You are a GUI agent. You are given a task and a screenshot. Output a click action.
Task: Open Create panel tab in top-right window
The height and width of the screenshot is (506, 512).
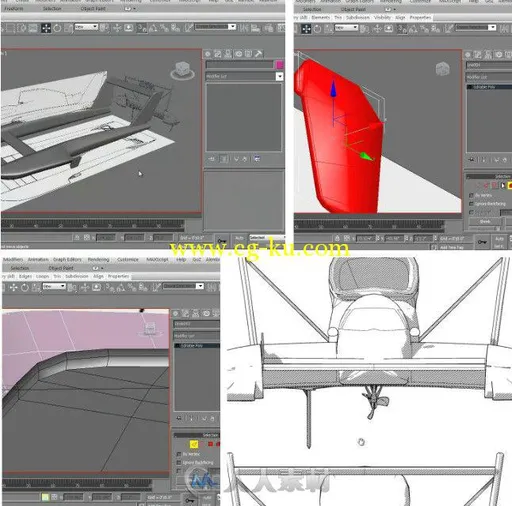tap(468, 55)
